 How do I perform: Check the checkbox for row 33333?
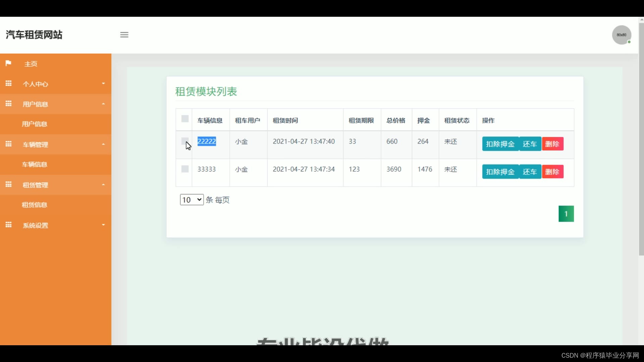(185, 169)
